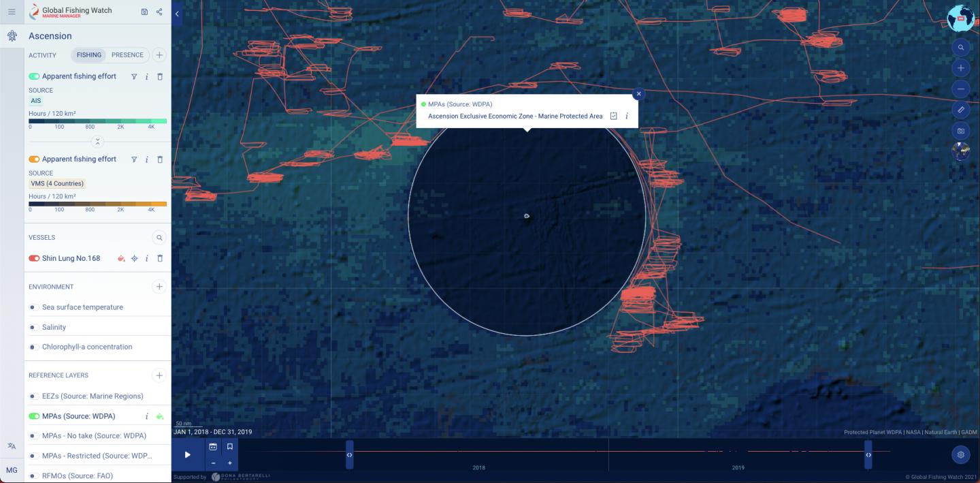Collapse the AIS fishing effort layer details
The height and width of the screenshot is (483, 980).
[x=97, y=141]
